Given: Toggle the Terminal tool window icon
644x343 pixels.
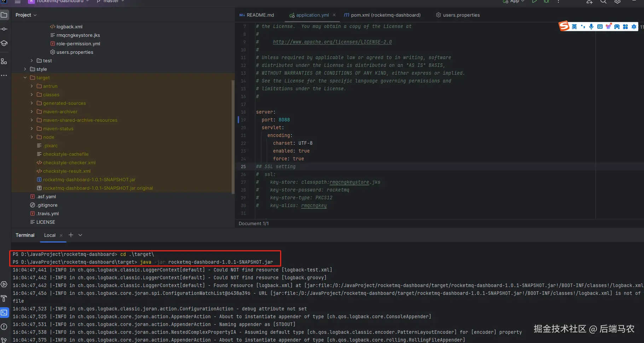Looking at the screenshot, I should click(x=4, y=313).
